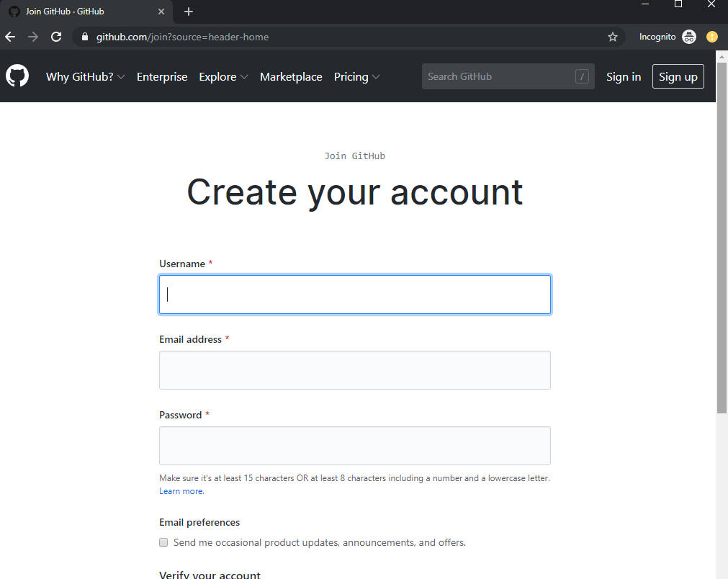Click the browser forward arrow
The width and height of the screenshot is (728, 579).
pos(33,37)
